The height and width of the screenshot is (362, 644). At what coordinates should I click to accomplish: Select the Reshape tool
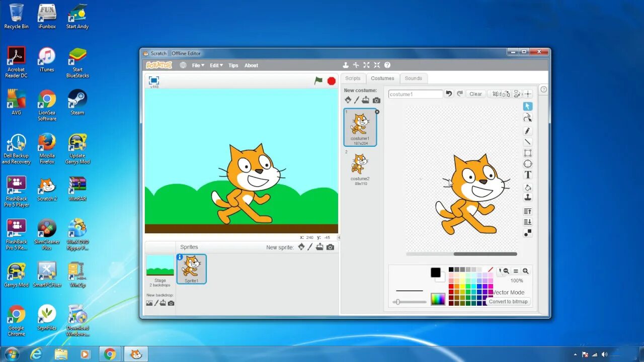pyautogui.click(x=528, y=118)
